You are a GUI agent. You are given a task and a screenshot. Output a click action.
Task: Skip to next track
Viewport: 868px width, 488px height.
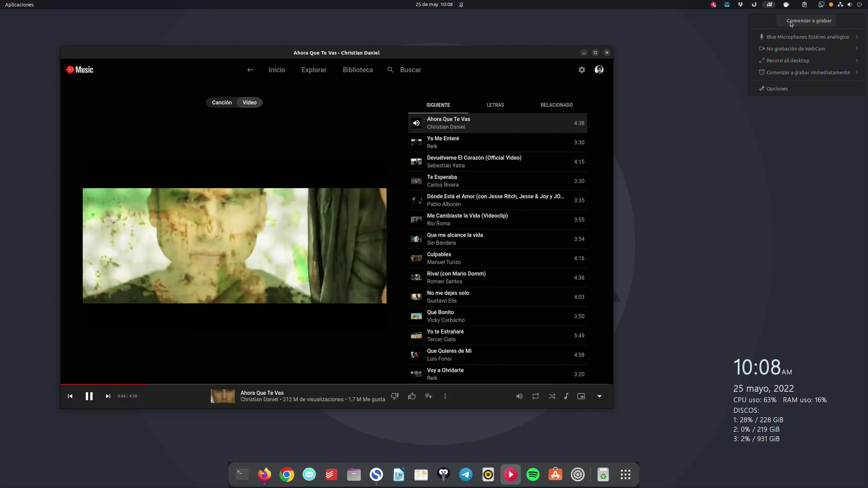(108, 396)
